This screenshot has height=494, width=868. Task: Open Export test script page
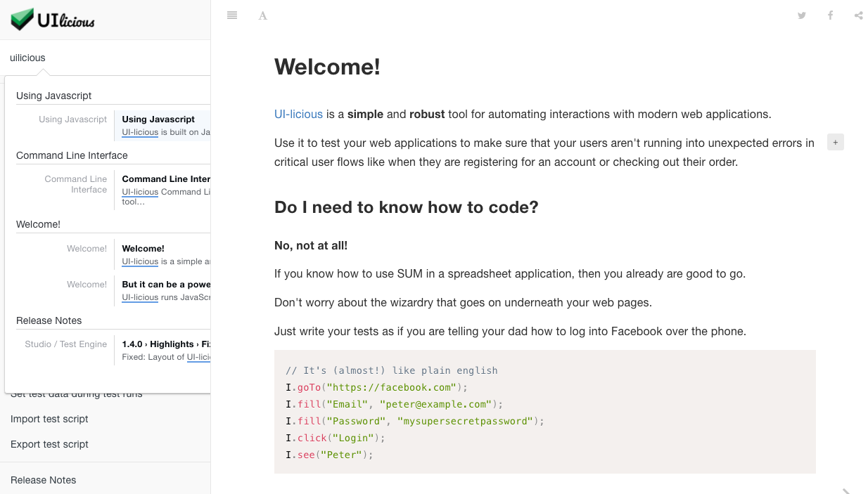pos(49,444)
